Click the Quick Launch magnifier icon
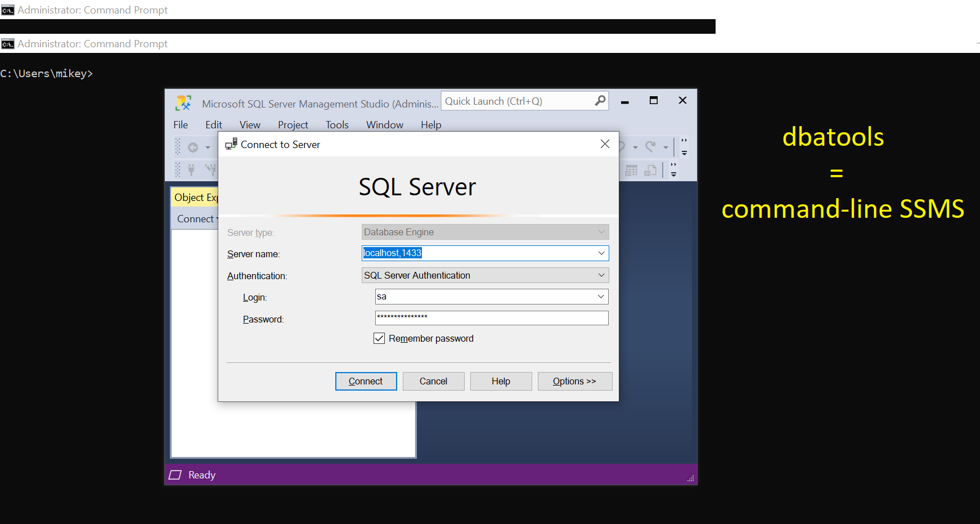 600,101
